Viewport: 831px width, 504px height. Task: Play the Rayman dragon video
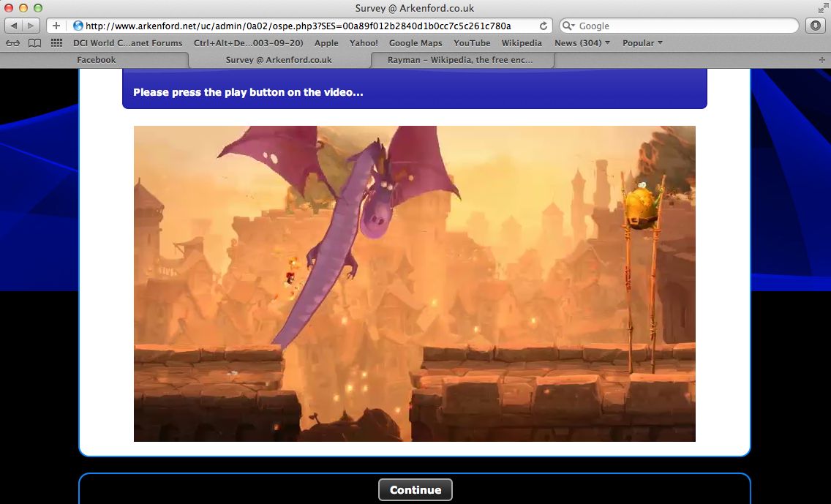[x=414, y=284]
